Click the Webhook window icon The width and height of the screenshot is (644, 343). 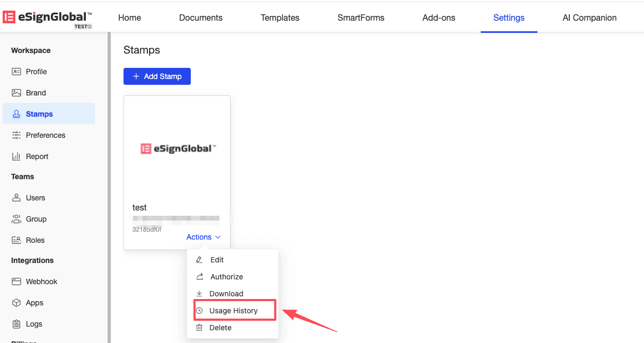16,282
